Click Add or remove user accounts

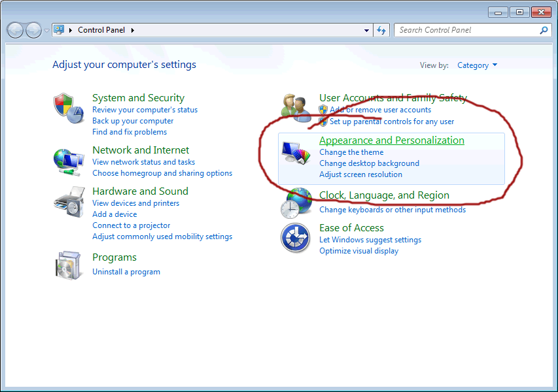[x=380, y=110]
